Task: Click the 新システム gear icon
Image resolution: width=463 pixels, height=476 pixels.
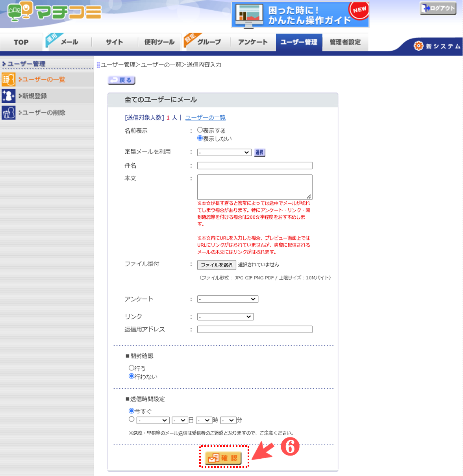Action: pos(418,46)
